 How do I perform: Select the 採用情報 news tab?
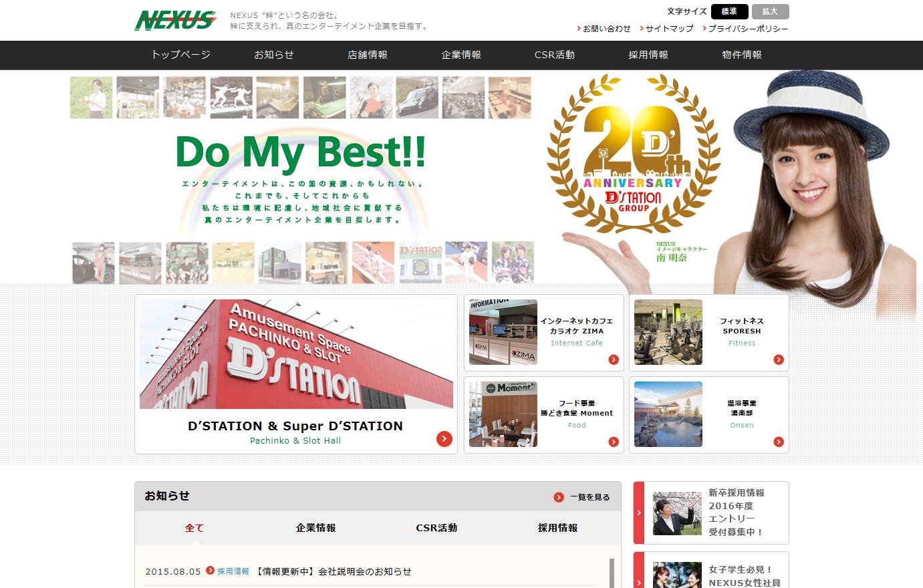pyautogui.click(x=558, y=528)
